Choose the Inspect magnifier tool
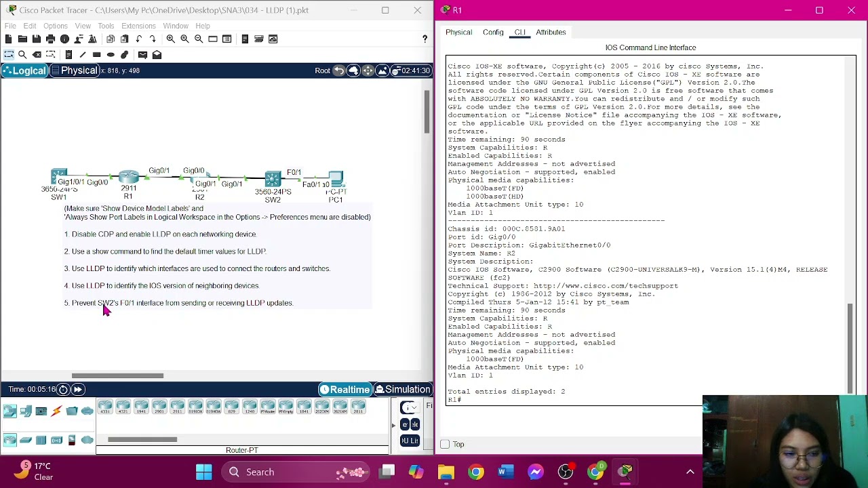The width and height of the screenshot is (868, 488). 22,55
